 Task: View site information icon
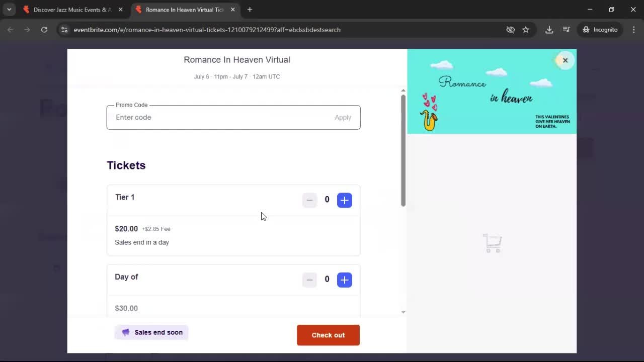[64, 30]
